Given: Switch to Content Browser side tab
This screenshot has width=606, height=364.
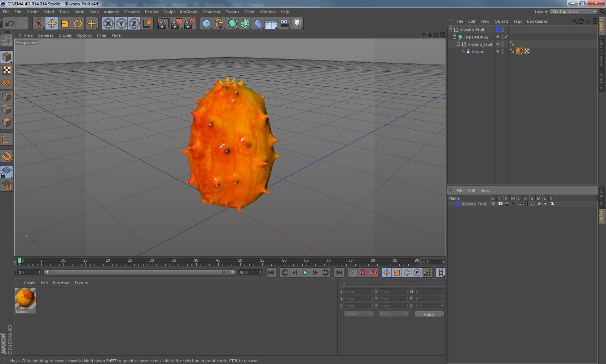Looking at the screenshot, I should point(602,52).
